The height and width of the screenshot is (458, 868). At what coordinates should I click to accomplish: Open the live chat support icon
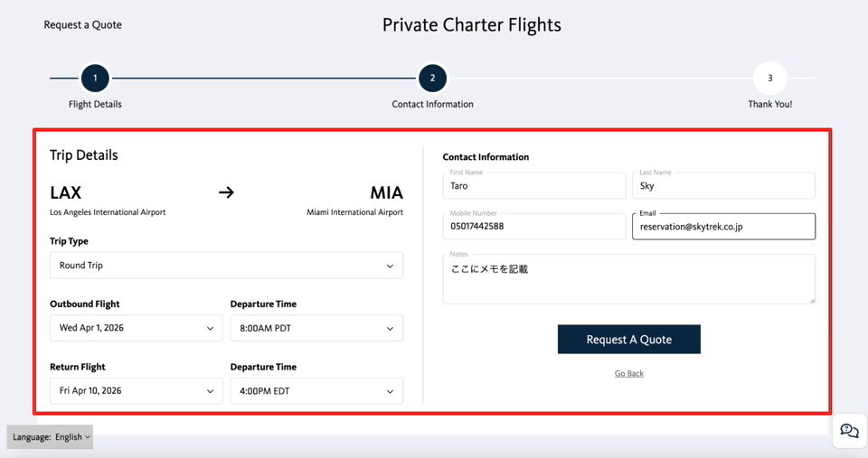849,431
